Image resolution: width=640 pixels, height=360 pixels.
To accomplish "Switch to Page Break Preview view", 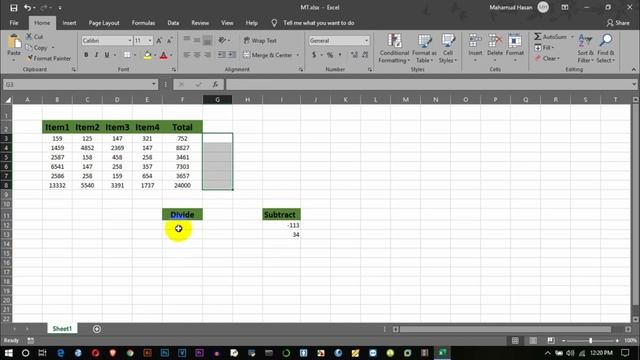I will pyautogui.click(x=551, y=340).
